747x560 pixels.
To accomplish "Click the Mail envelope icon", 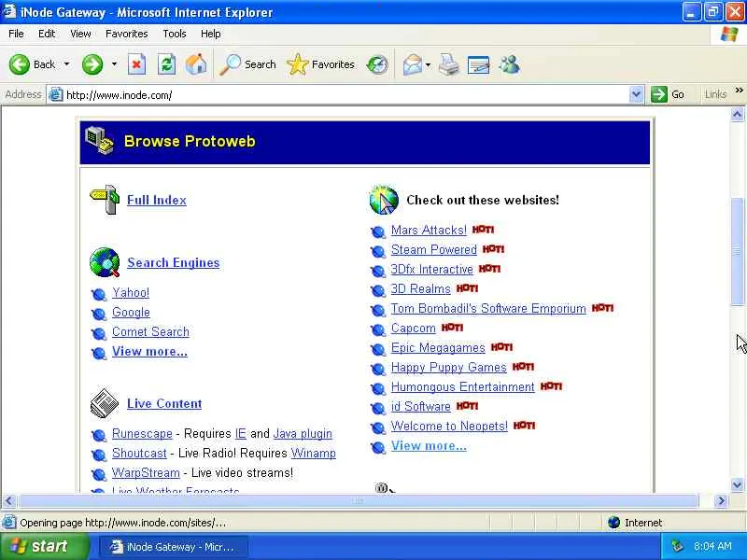I will (x=412, y=64).
